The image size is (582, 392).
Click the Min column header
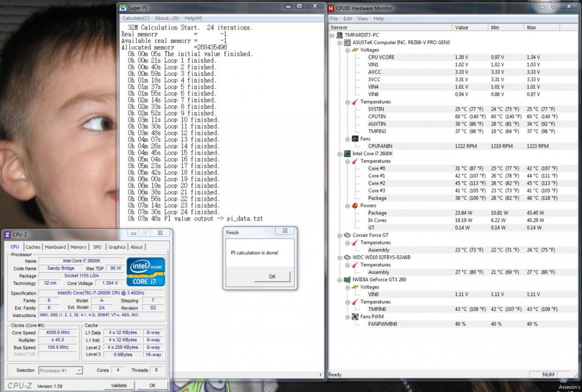506,28
